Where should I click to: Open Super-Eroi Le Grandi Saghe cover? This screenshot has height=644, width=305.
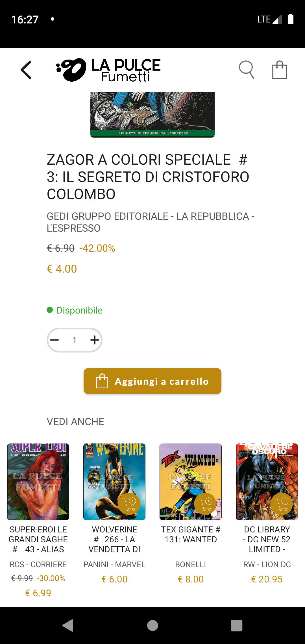coord(38,482)
